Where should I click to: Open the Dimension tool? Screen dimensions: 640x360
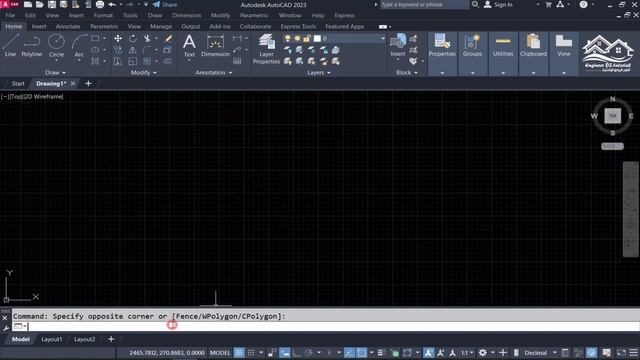215,46
